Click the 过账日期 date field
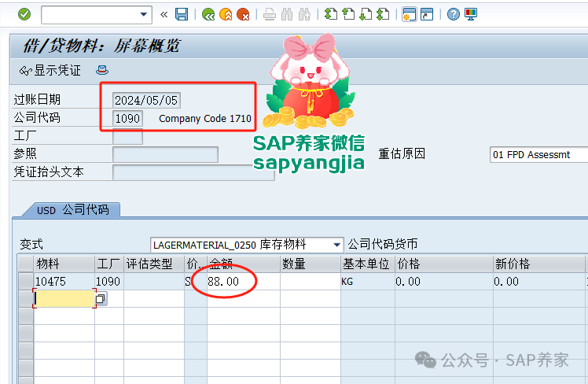The width and height of the screenshot is (588, 384). pyautogui.click(x=147, y=100)
